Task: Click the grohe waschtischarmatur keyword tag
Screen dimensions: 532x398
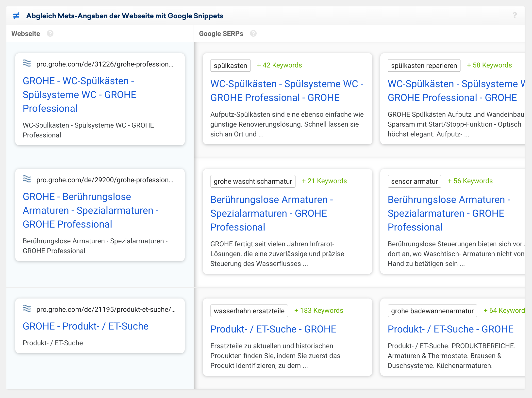Action: [x=253, y=181]
